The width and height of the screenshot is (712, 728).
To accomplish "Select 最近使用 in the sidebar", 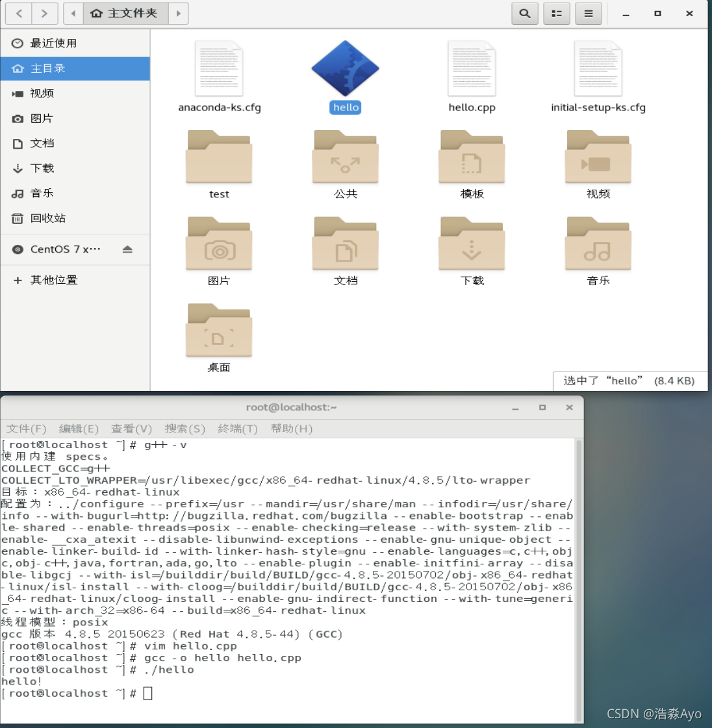I will coord(75,43).
